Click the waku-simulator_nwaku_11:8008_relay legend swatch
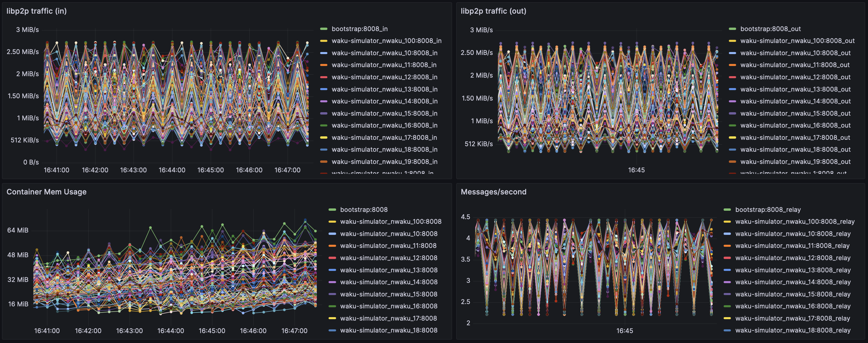 point(727,246)
